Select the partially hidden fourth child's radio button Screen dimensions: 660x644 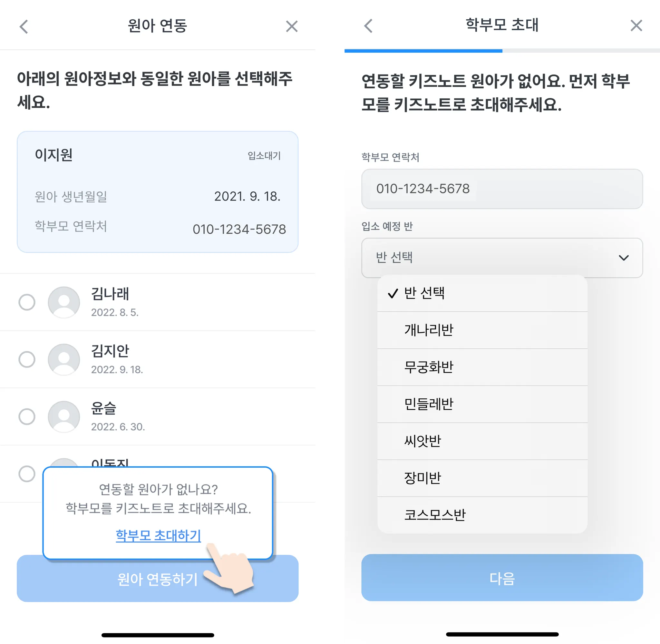(27, 473)
